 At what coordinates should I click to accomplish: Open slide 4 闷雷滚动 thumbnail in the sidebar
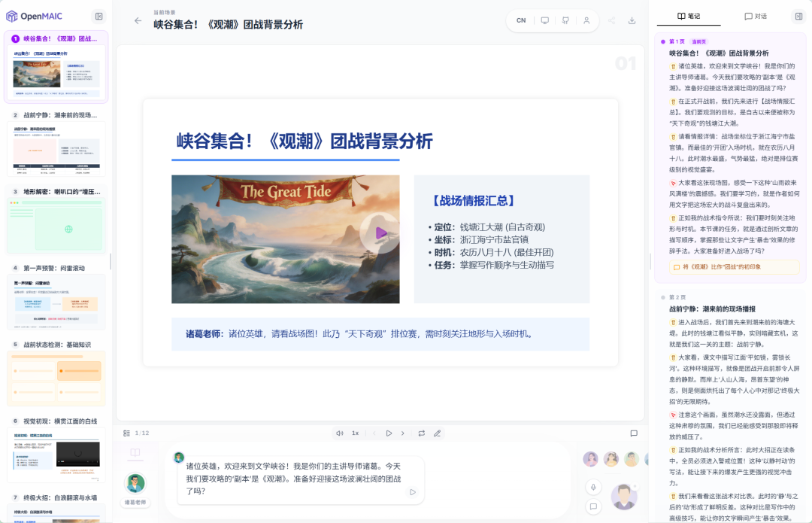[56, 301]
